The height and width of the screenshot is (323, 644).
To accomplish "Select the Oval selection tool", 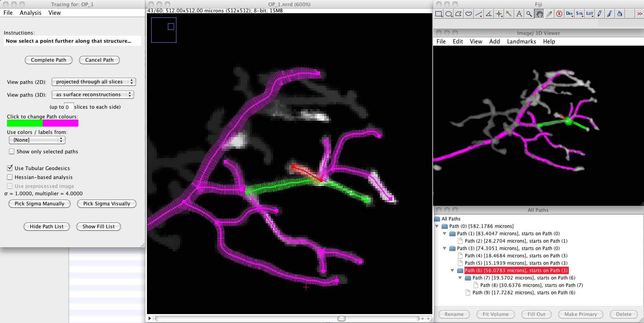I will tap(449, 14).
